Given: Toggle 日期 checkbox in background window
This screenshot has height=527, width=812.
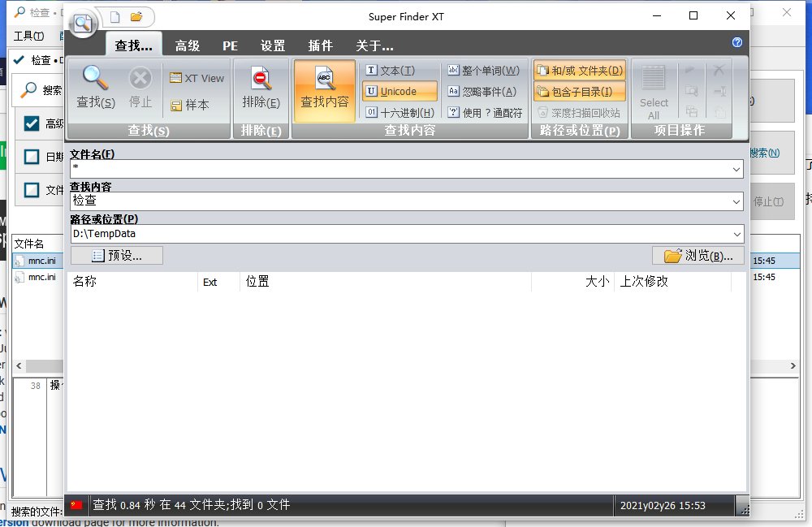Looking at the screenshot, I should [32, 157].
